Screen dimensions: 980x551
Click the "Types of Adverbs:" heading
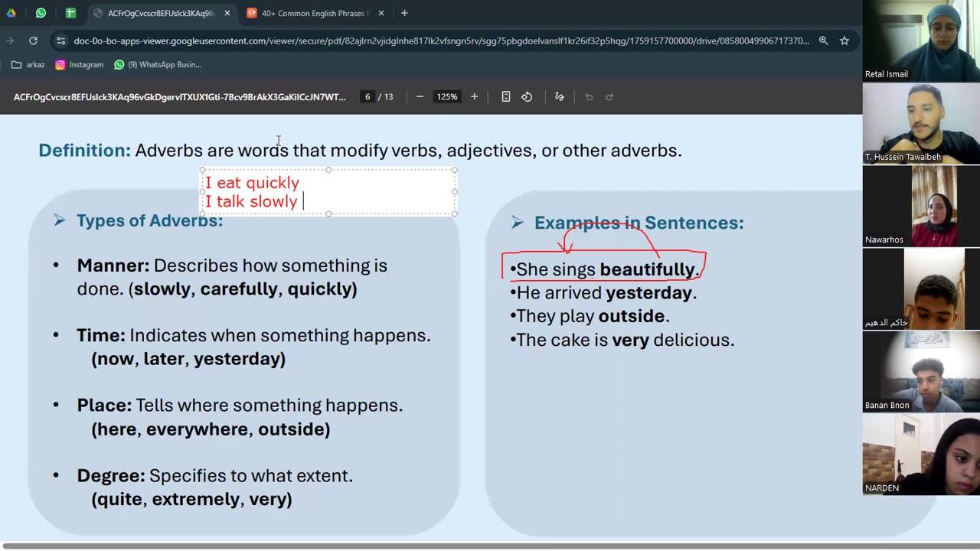(x=150, y=220)
